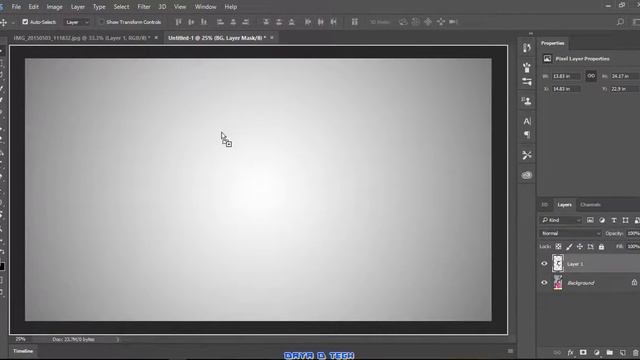Open the Auto-Select Layer dropdown
Screen dimensions: 640x360
click(77, 22)
